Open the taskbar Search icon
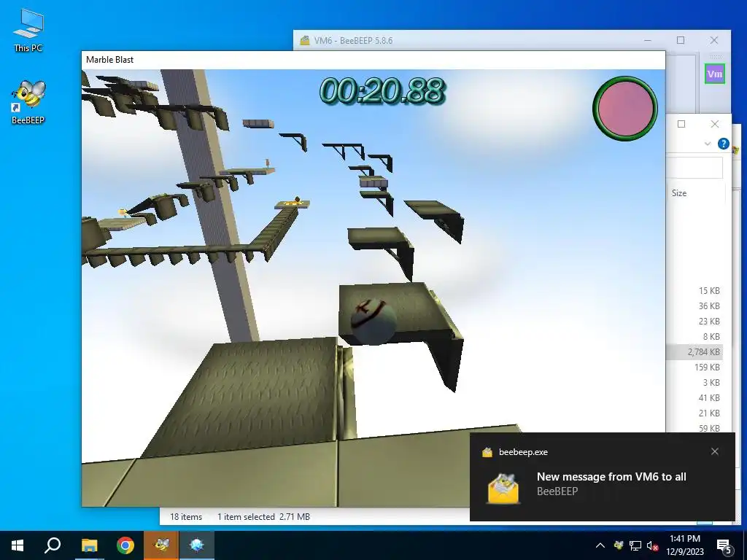This screenshot has height=560, width=747. 53,545
